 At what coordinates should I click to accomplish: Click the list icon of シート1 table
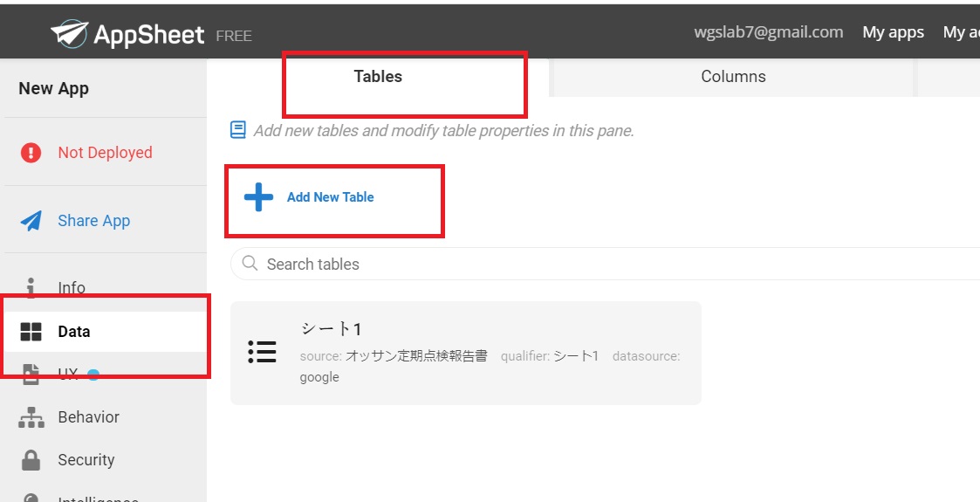[262, 352]
